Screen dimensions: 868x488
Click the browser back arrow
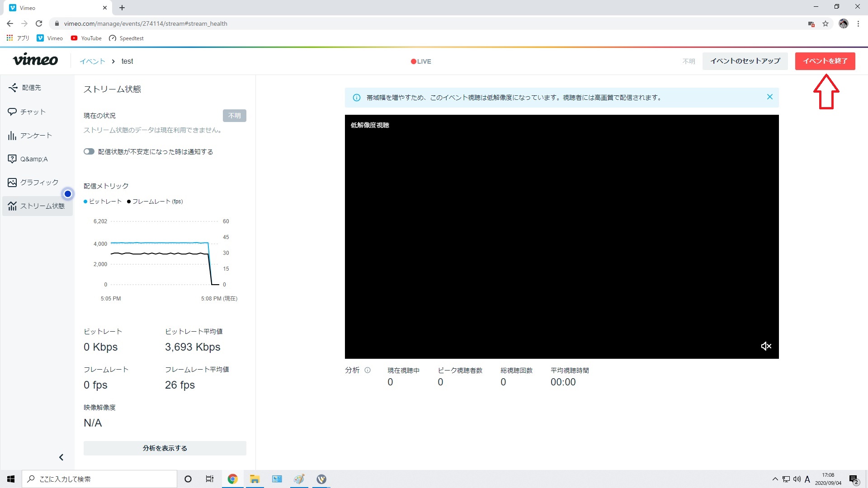(x=10, y=23)
